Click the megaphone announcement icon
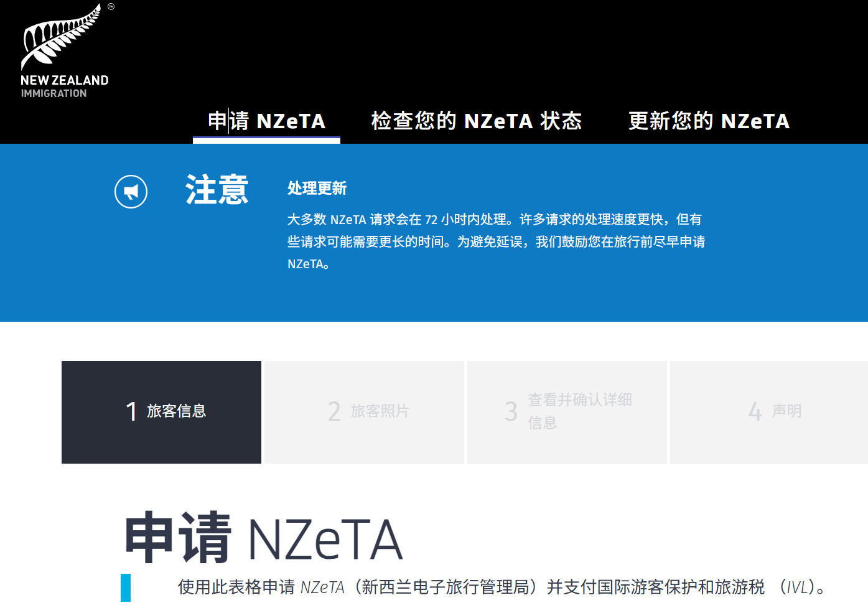868x613 pixels. click(x=131, y=192)
